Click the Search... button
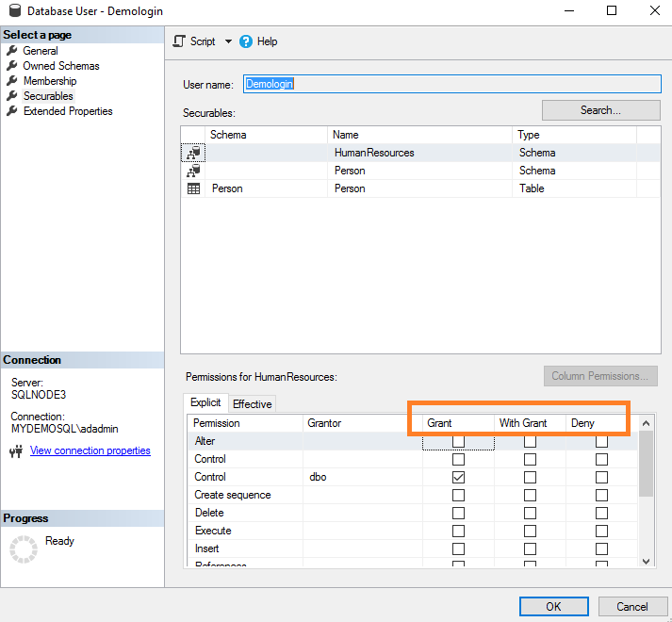This screenshot has height=622, width=672. [600, 110]
